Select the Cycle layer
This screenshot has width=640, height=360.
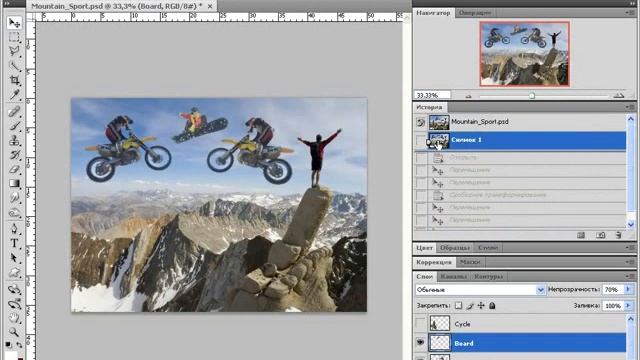[527, 324]
